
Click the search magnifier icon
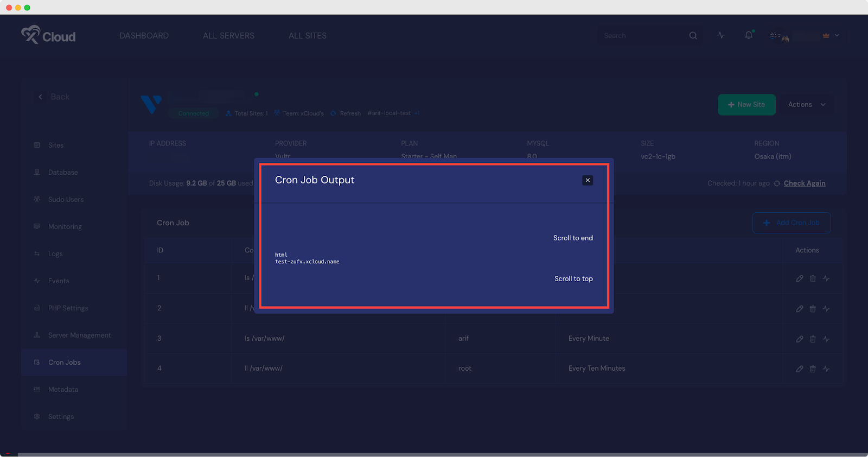(693, 36)
